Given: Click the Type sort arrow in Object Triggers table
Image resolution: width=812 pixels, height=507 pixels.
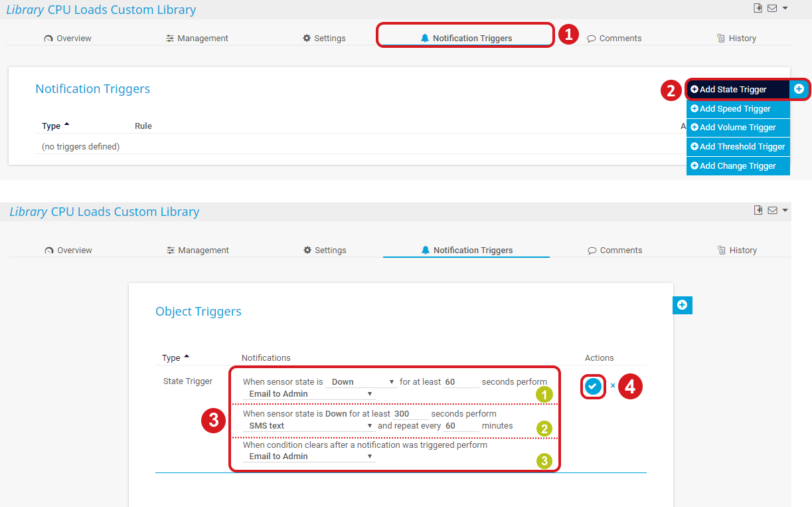Looking at the screenshot, I should (x=187, y=357).
